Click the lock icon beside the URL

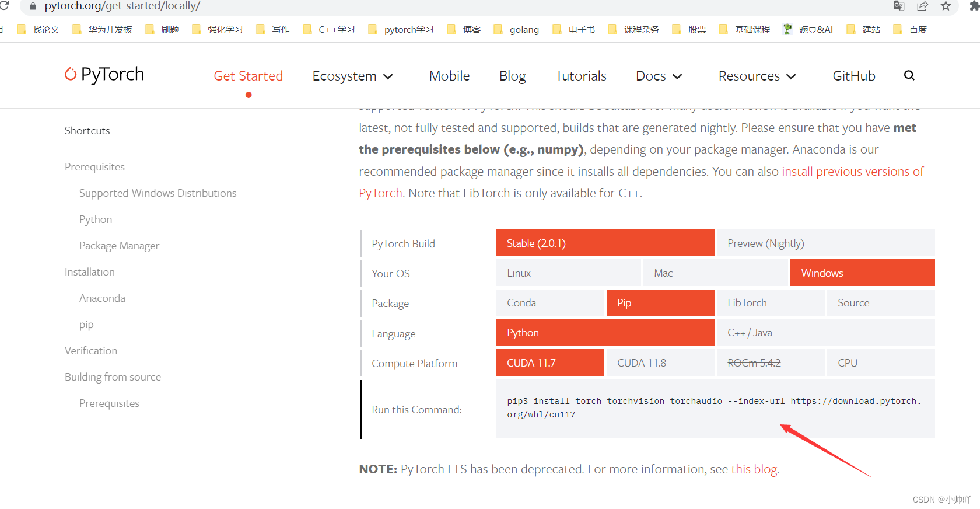(33, 6)
